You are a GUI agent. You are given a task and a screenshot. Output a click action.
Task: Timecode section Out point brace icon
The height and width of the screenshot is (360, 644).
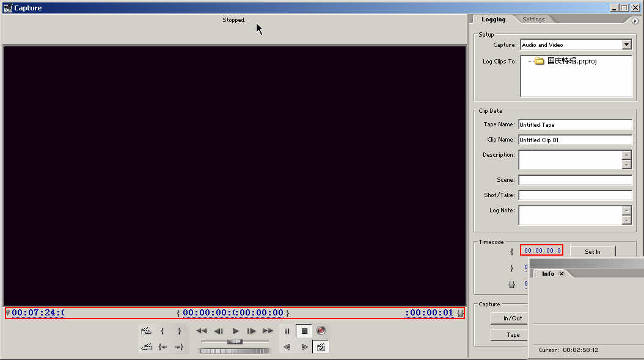(x=512, y=268)
